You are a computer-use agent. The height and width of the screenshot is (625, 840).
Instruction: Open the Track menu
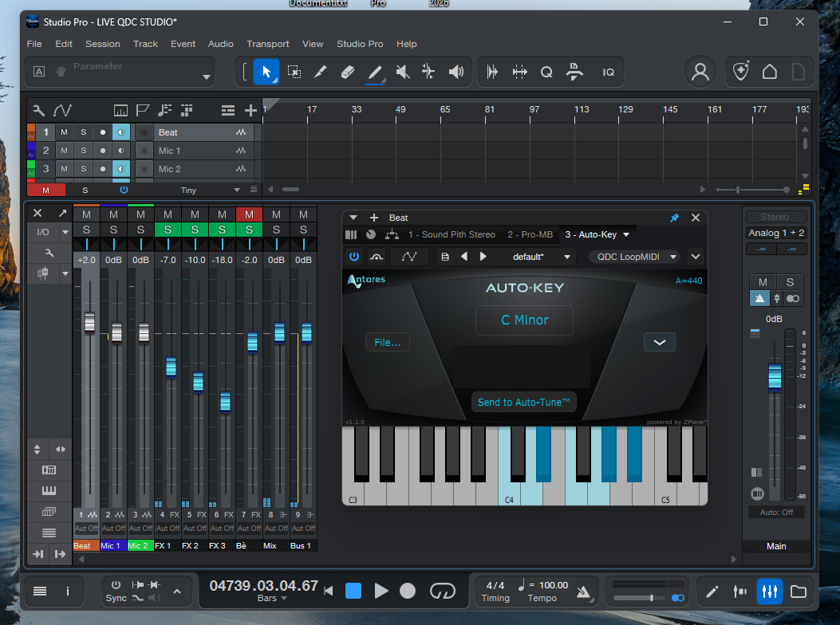(x=145, y=44)
